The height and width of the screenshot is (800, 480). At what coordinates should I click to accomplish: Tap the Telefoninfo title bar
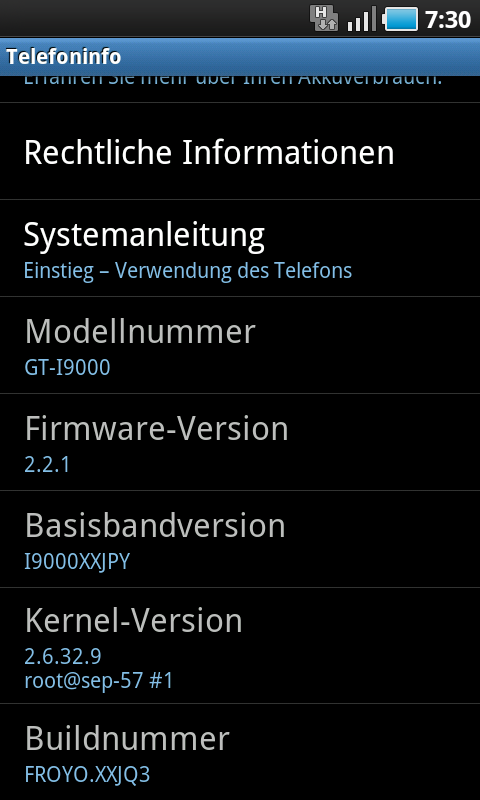[x=240, y=56]
